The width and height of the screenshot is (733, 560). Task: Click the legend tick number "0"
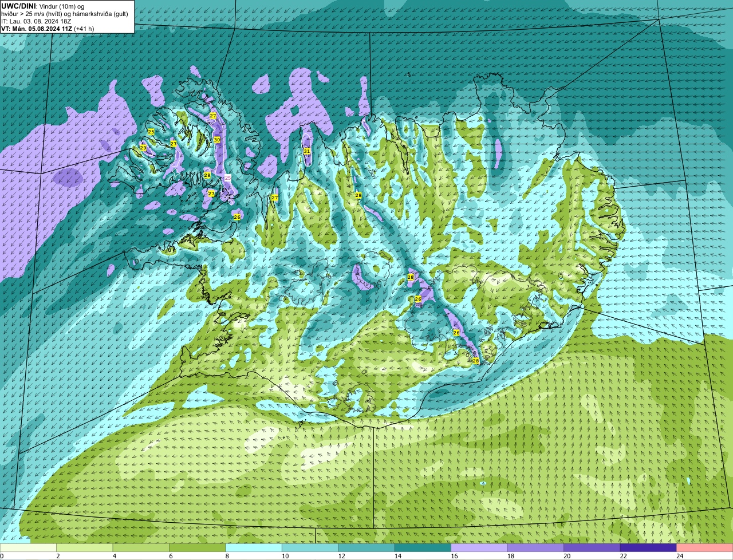coord(2,556)
